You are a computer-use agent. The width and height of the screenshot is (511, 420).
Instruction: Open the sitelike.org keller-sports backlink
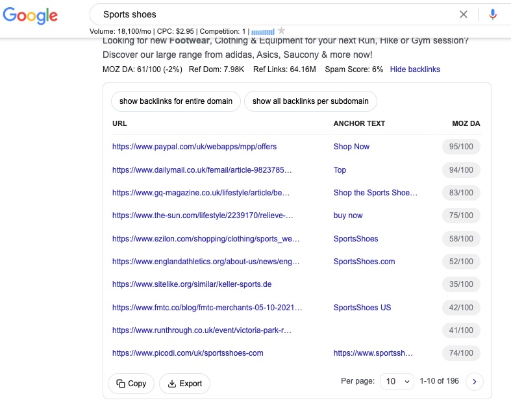click(192, 284)
